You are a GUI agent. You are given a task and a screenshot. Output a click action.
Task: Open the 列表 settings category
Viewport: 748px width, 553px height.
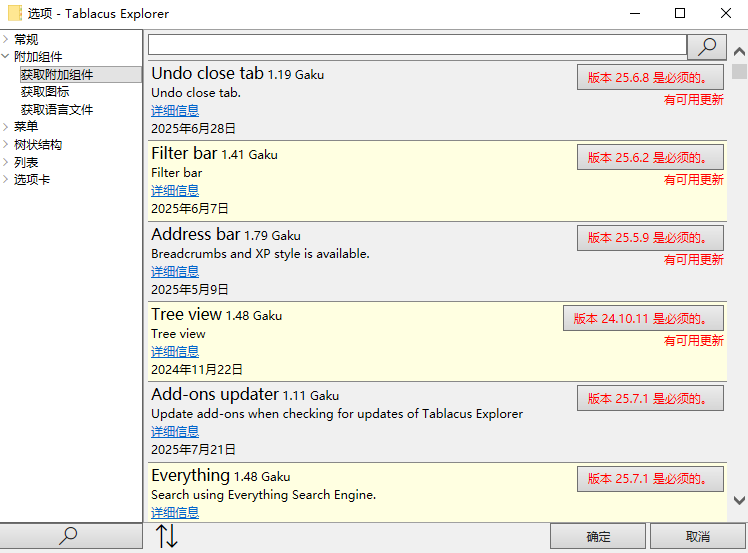click(x=26, y=162)
